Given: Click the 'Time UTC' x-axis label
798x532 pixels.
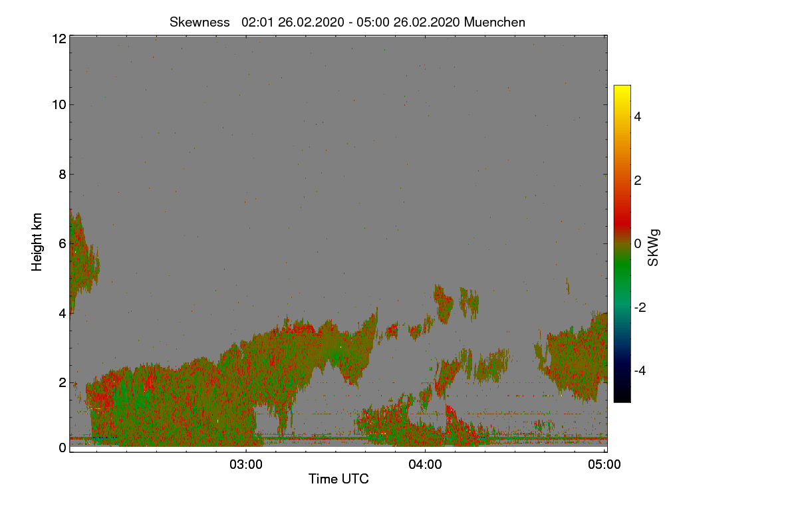Looking at the screenshot, I should pos(338,479).
